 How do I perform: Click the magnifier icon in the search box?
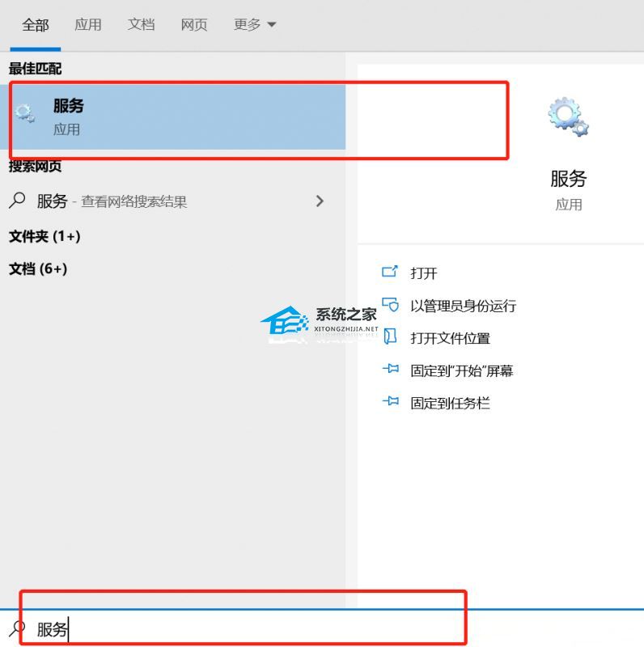(17, 629)
